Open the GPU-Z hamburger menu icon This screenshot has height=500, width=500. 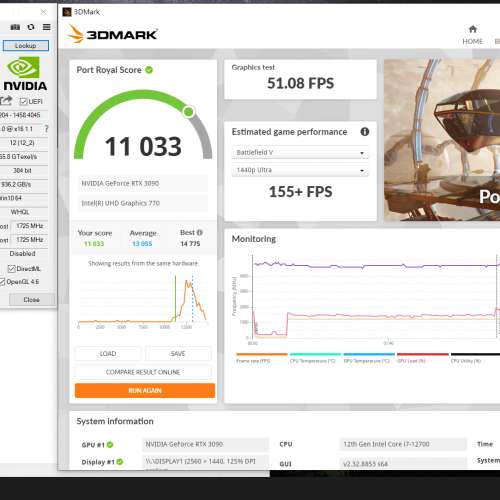[x=47, y=27]
